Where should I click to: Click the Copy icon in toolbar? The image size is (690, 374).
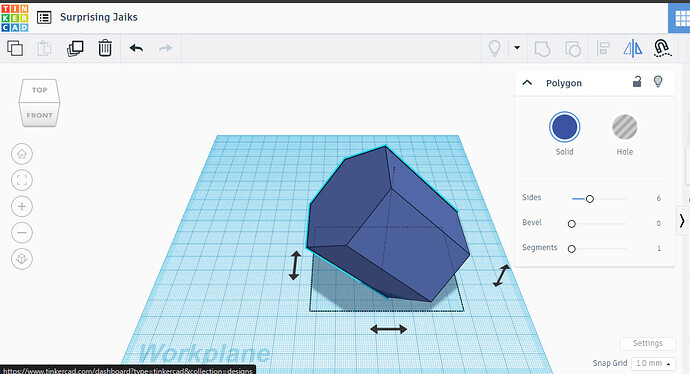pyautogui.click(x=15, y=48)
